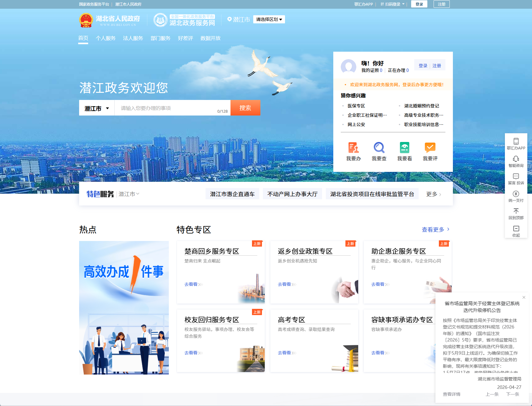532x406 pixels.
Task: Select the 首页 tab
Action: pos(83,38)
